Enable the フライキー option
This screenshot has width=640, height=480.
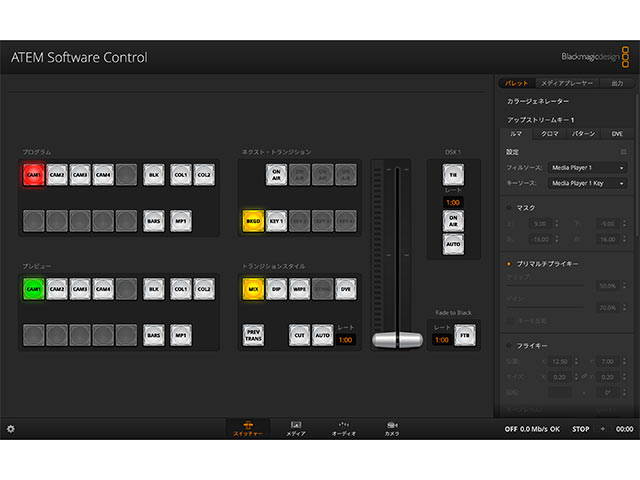click(x=509, y=346)
